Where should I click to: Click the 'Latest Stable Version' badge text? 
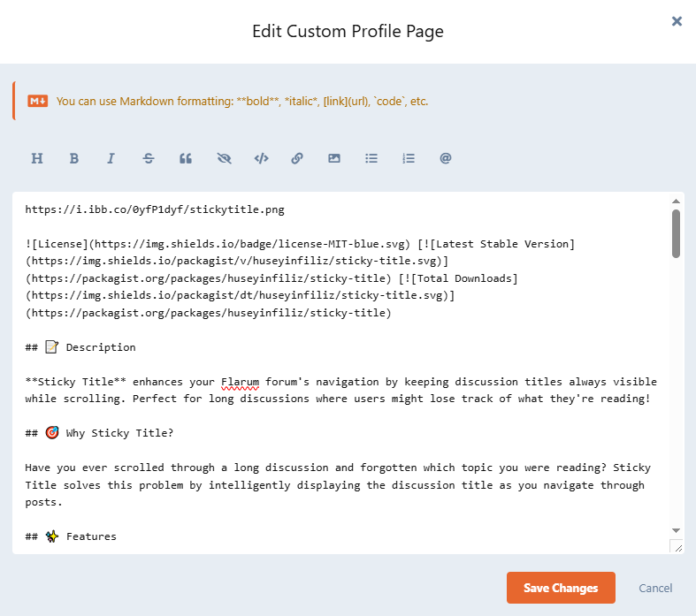(501, 244)
